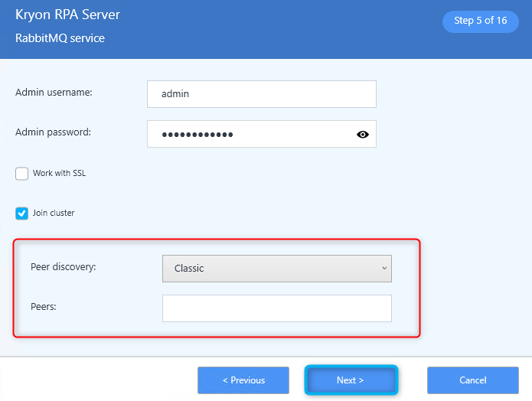Click the Join cluster label

(54, 213)
